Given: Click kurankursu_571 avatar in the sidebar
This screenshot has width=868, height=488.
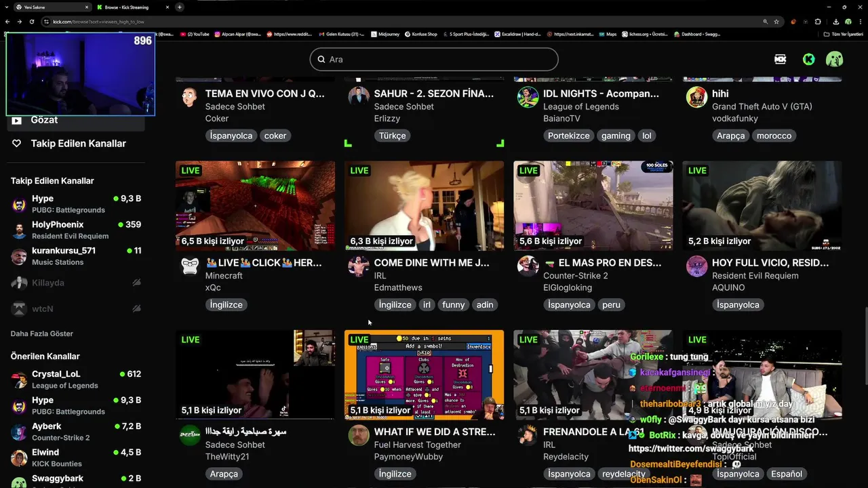Looking at the screenshot, I should tap(20, 256).
